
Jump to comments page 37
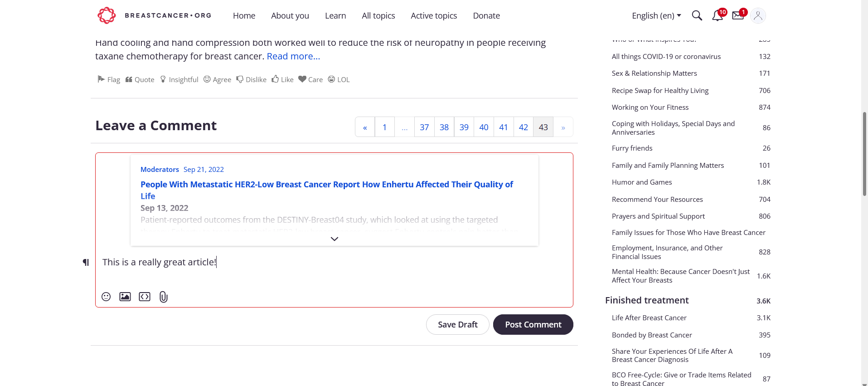[424, 127]
